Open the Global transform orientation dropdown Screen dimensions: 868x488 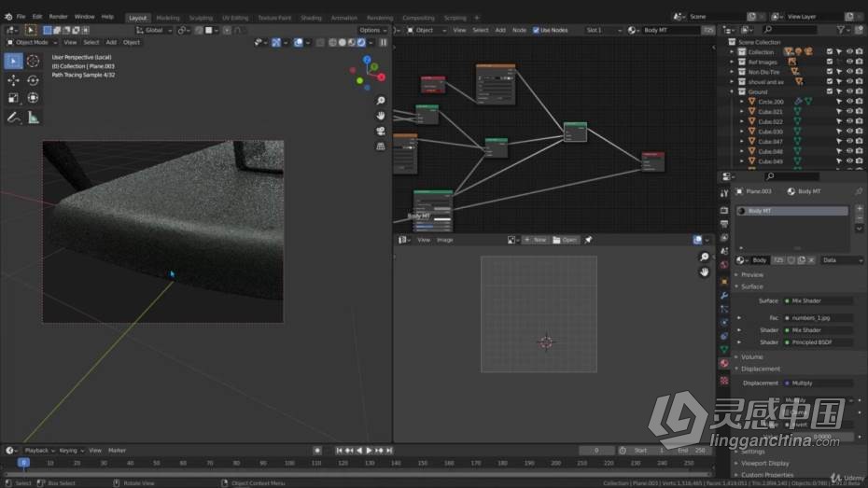pyautogui.click(x=154, y=30)
